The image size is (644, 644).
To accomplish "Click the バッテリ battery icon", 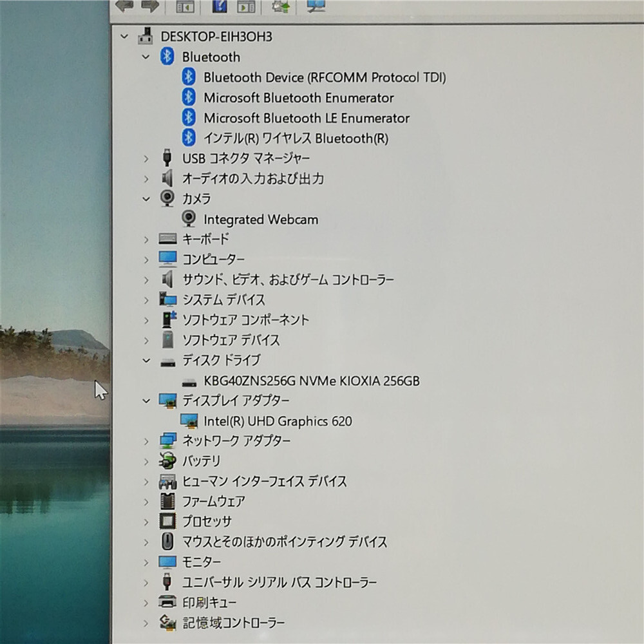I will [167, 461].
